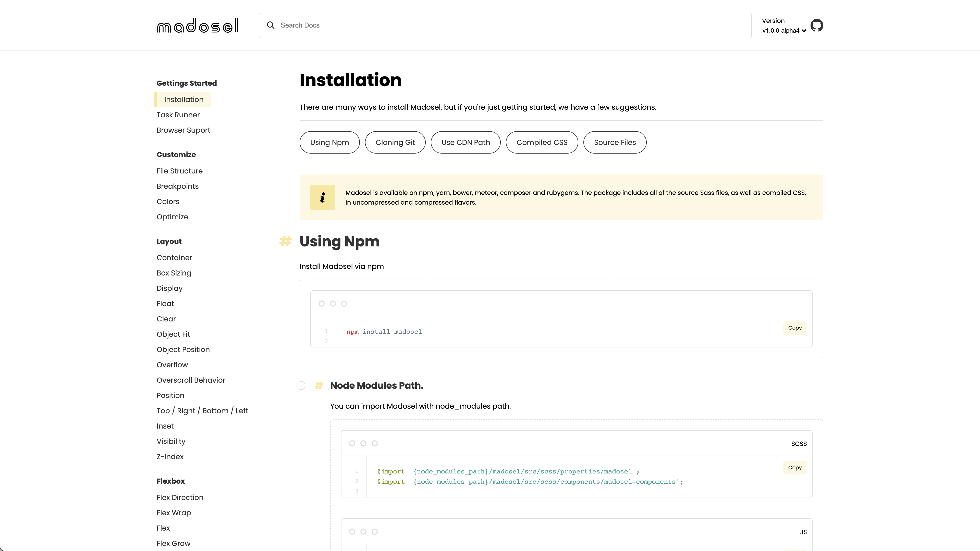Select the Source Files pill

pos(615,142)
